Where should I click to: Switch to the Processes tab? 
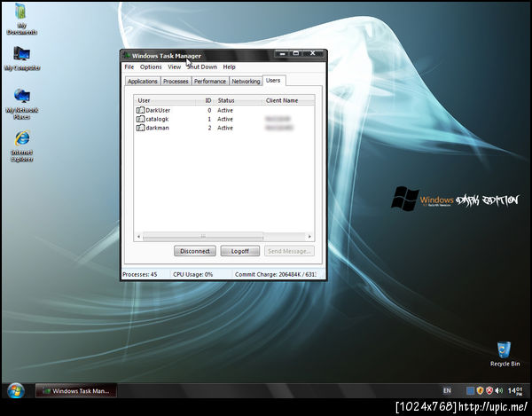(x=176, y=81)
